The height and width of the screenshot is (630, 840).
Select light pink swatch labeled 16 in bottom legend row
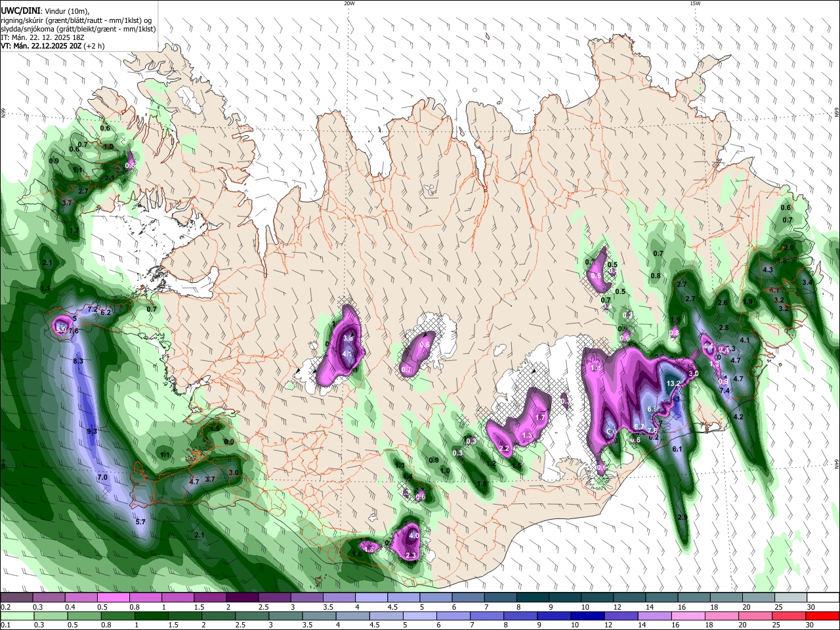click(688, 616)
